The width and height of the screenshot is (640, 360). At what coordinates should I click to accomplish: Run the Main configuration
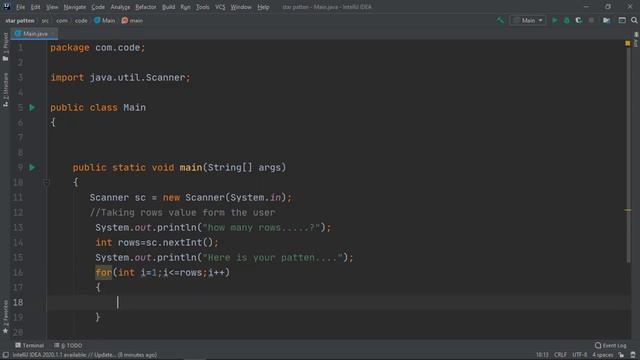[x=554, y=20]
